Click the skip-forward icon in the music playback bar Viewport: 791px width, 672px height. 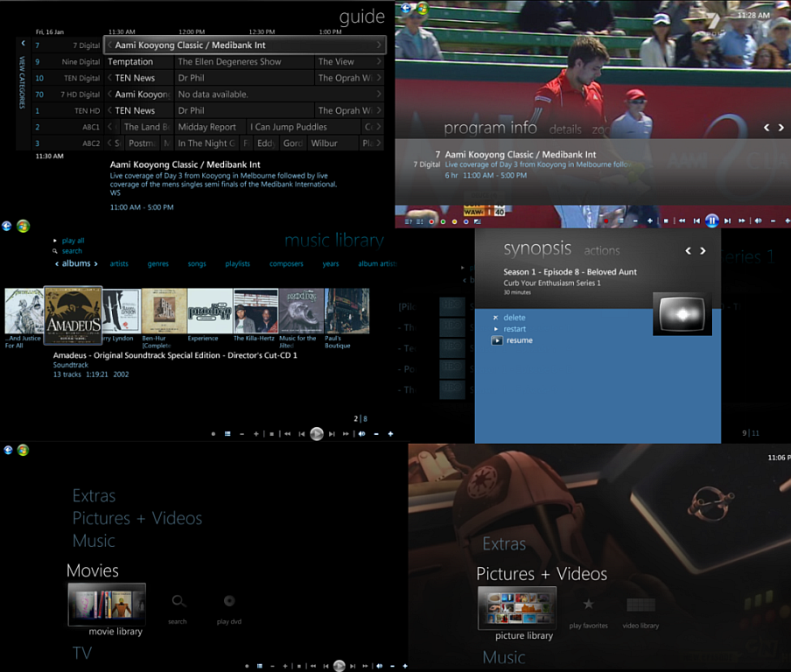pyautogui.click(x=332, y=433)
